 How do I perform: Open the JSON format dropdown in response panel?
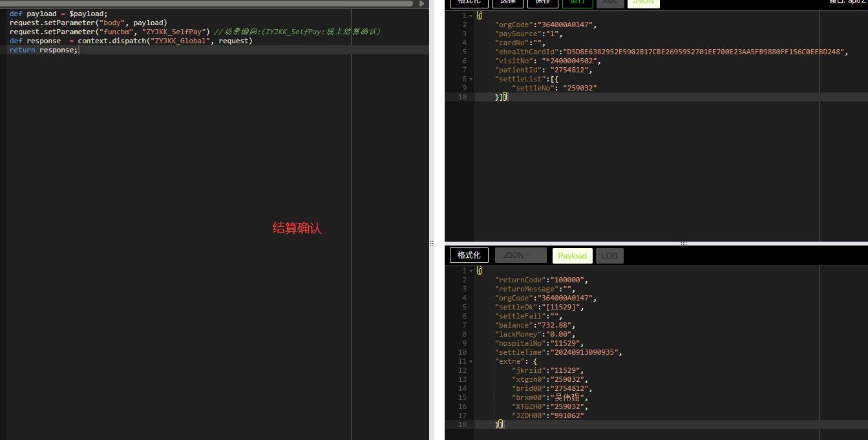(521, 255)
